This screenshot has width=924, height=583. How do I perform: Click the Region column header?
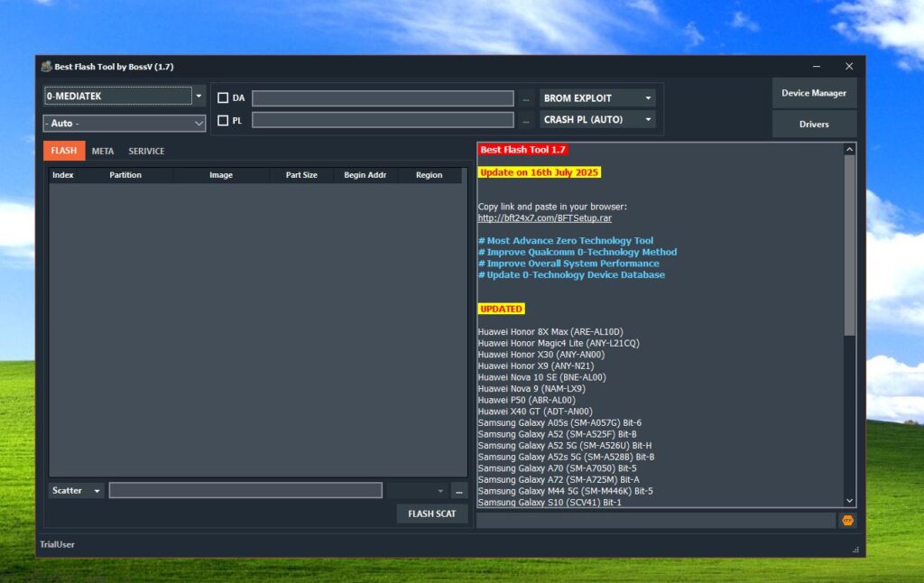click(429, 175)
